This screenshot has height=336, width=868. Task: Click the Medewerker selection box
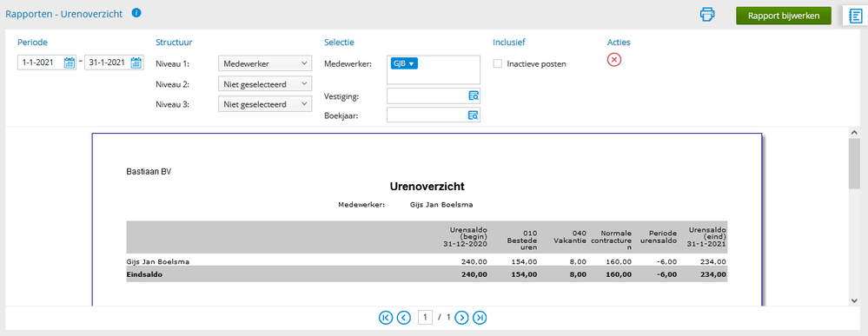tap(434, 69)
